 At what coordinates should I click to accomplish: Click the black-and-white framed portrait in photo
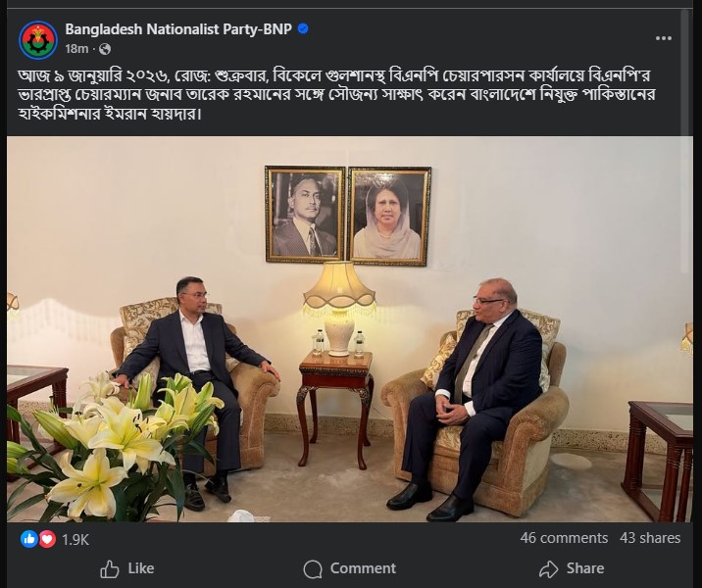pyautogui.click(x=305, y=214)
